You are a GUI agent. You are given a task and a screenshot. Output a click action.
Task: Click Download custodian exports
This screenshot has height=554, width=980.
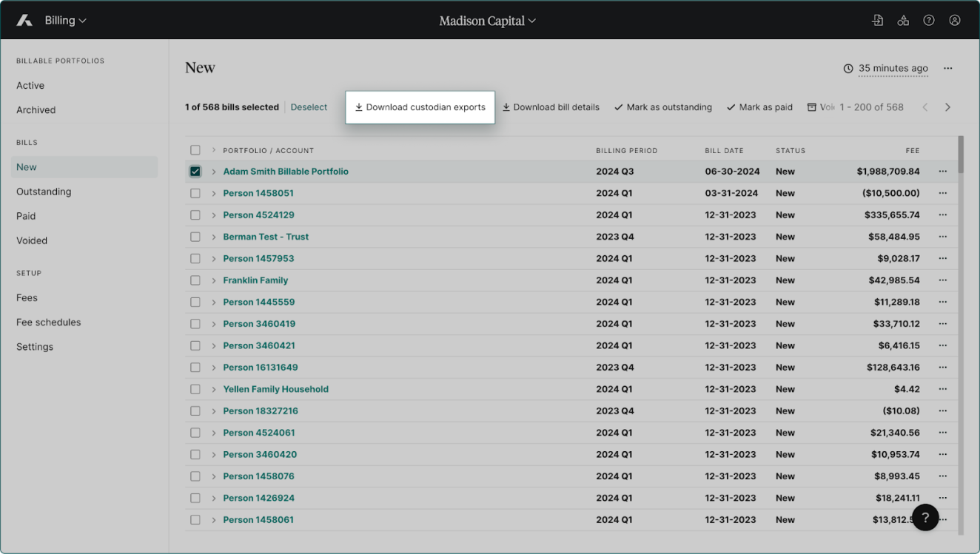[x=420, y=107]
